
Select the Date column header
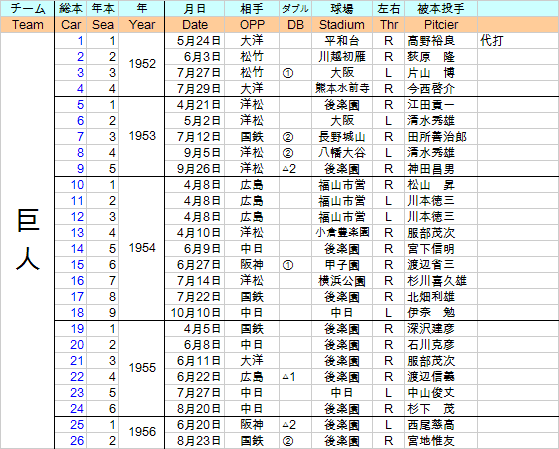(x=195, y=25)
